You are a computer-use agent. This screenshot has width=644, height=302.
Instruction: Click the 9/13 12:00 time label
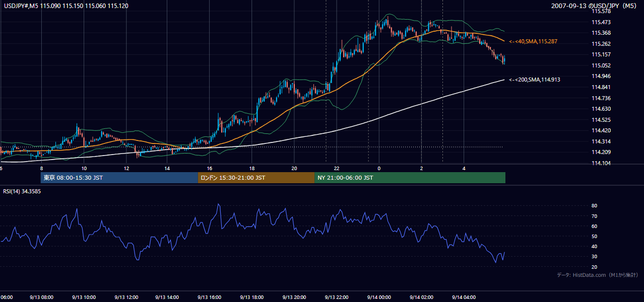[x=126, y=297]
